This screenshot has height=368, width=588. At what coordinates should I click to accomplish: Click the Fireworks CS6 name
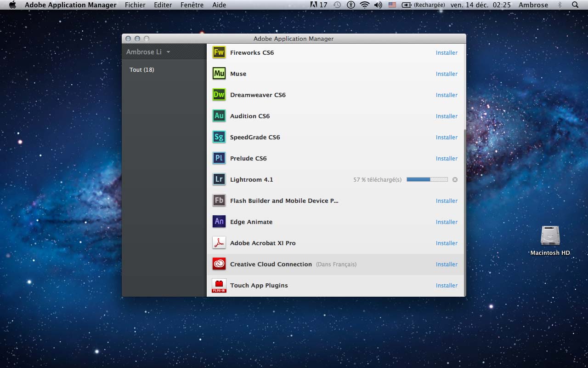click(x=252, y=52)
